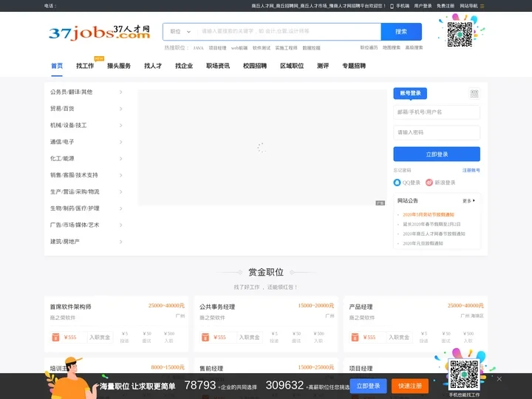Click the bonus icon on 公共事务经理 card

click(x=205, y=337)
